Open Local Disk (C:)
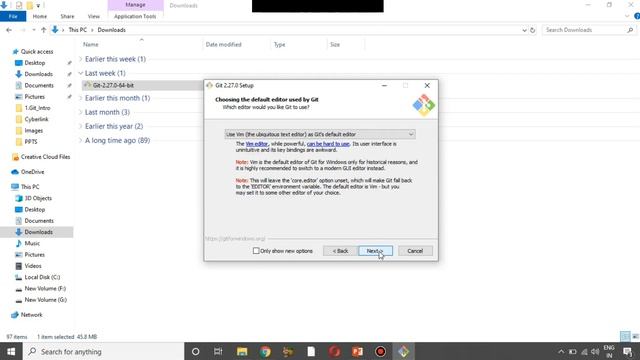Viewport: 640px width, 360px height. 42,277
